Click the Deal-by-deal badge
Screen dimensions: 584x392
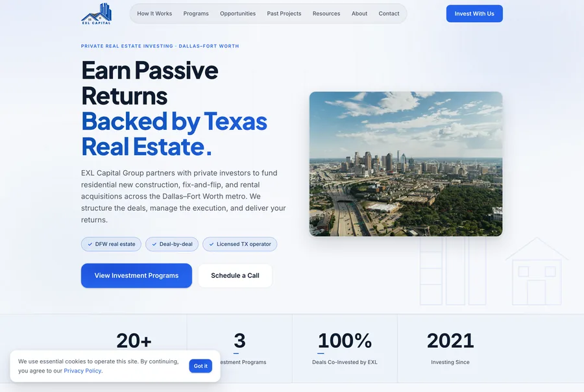[x=172, y=244]
